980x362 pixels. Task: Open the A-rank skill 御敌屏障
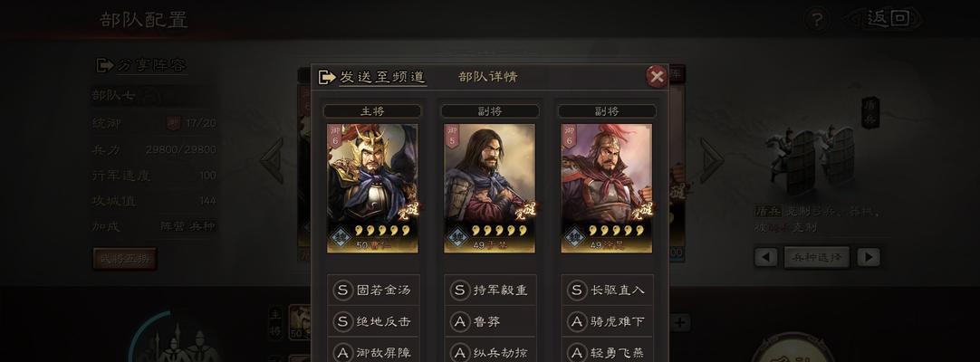[373, 352]
